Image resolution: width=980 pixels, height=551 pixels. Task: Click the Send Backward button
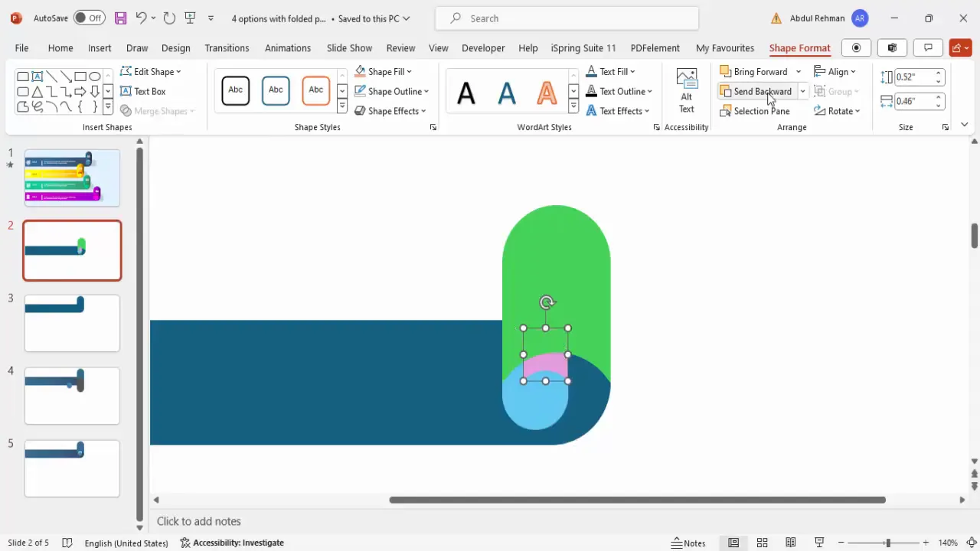tap(756, 91)
